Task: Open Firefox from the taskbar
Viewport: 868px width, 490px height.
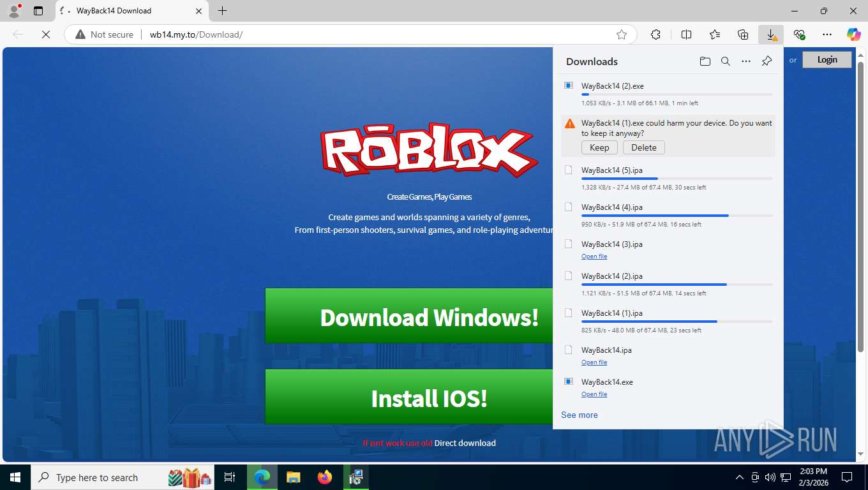Action: click(325, 477)
